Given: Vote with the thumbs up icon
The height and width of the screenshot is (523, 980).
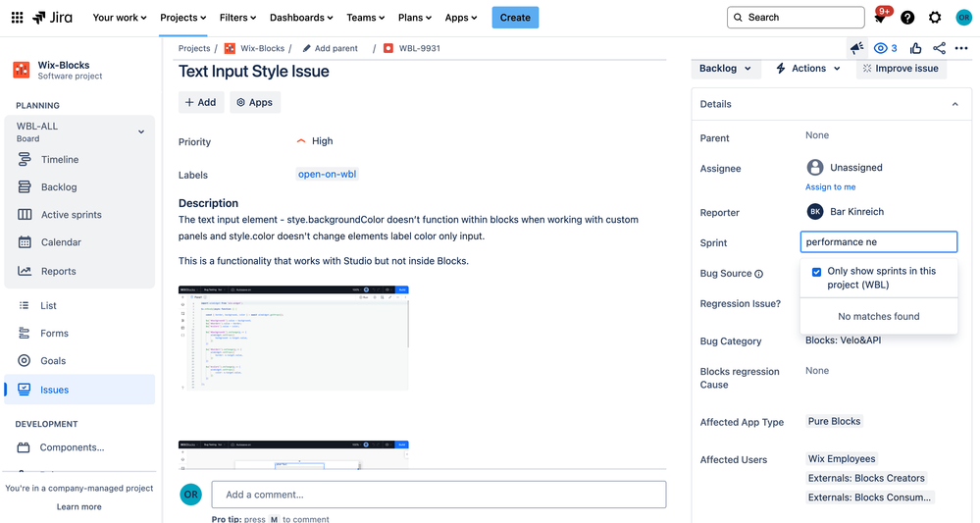Looking at the screenshot, I should click(x=915, y=48).
